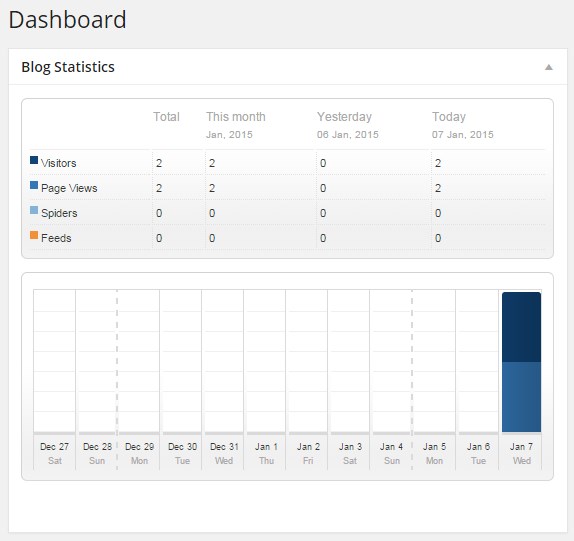Click the lighter blue page views bar segment
This screenshot has width=574, height=541.
pos(521,397)
